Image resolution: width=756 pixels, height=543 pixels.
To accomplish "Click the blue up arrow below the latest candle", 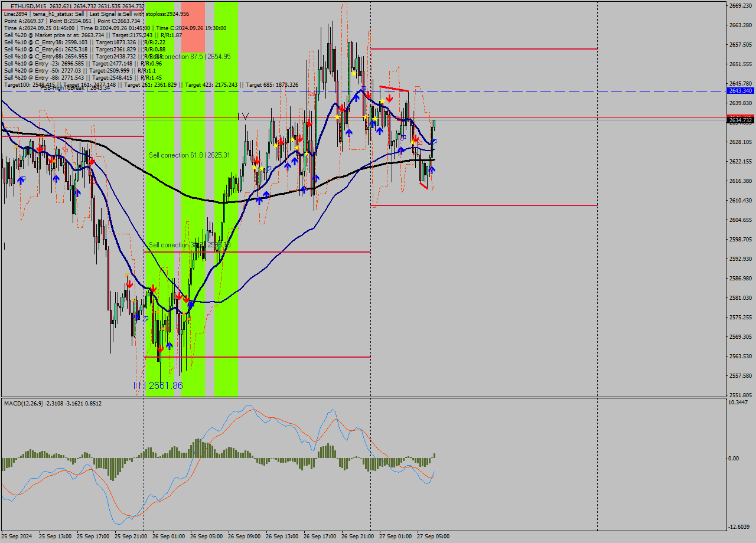I will tap(432, 170).
